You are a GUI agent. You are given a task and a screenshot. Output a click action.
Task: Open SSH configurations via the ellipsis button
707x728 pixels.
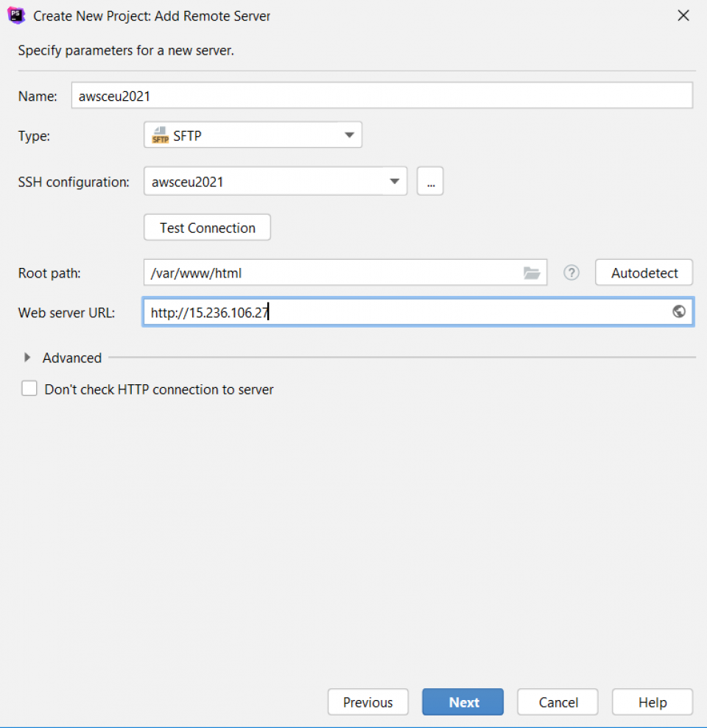click(x=430, y=181)
